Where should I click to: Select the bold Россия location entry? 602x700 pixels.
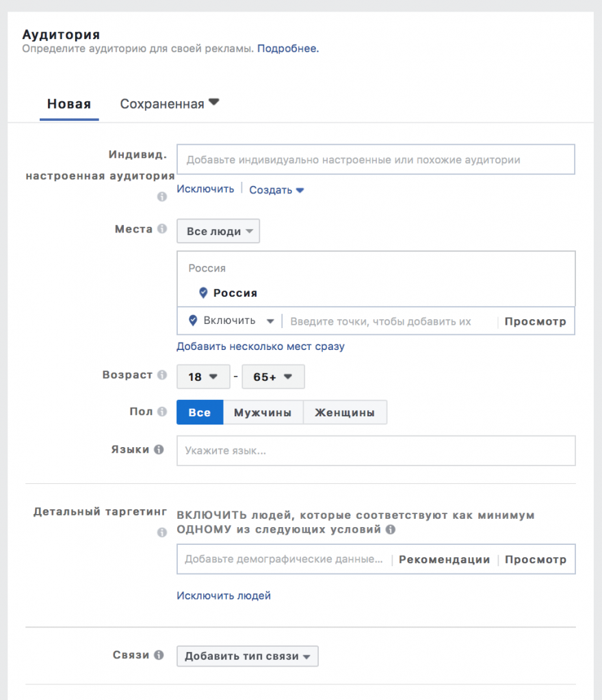coord(235,293)
